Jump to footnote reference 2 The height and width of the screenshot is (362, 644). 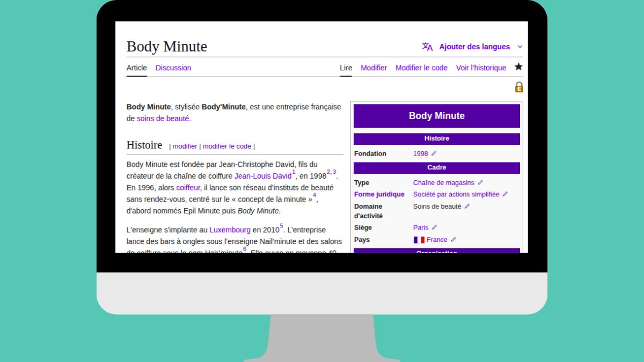[x=328, y=172]
